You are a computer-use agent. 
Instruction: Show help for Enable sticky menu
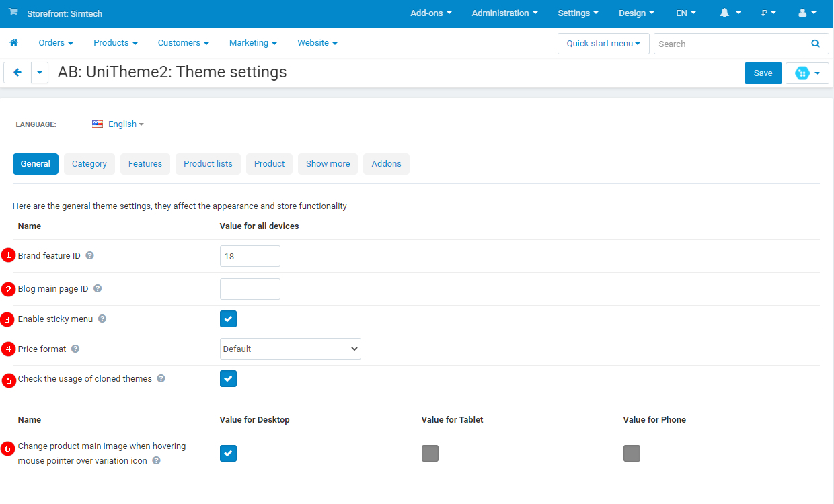[x=102, y=319]
